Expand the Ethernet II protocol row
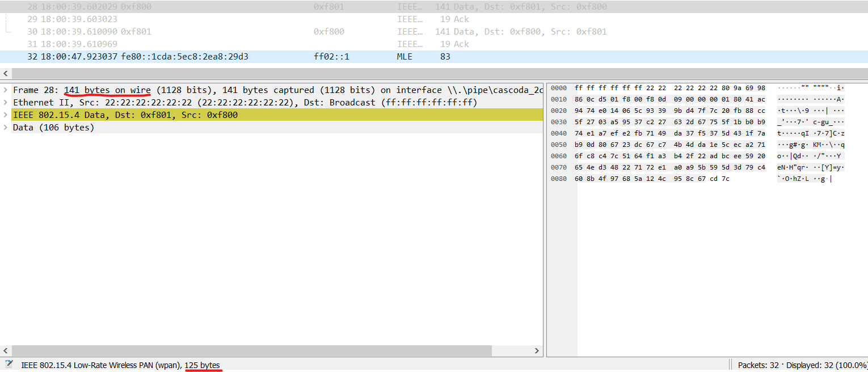The image size is (868, 372). pyautogui.click(x=6, y=103)
